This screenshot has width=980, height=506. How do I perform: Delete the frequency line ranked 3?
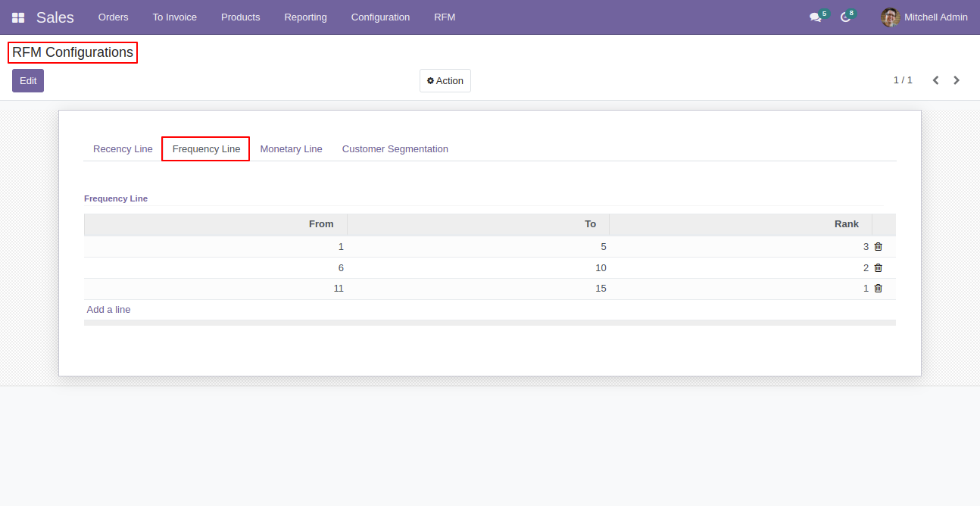click(879, 247)
